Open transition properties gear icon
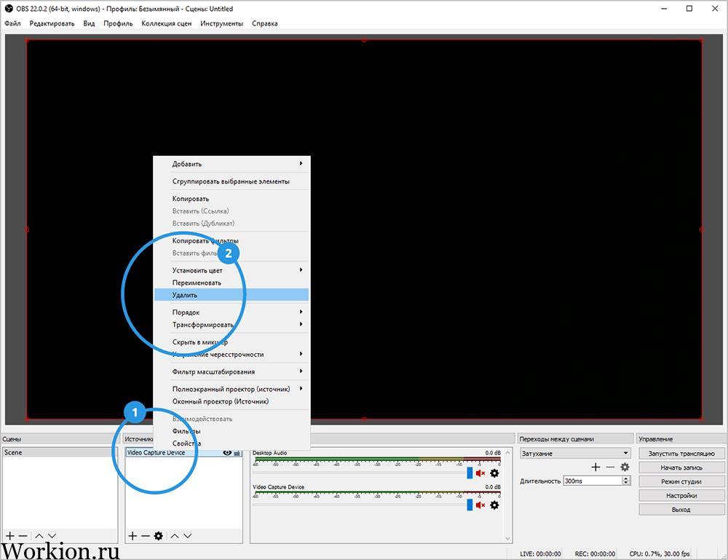This screenshot has height=560, width=728. coord(625,467)
